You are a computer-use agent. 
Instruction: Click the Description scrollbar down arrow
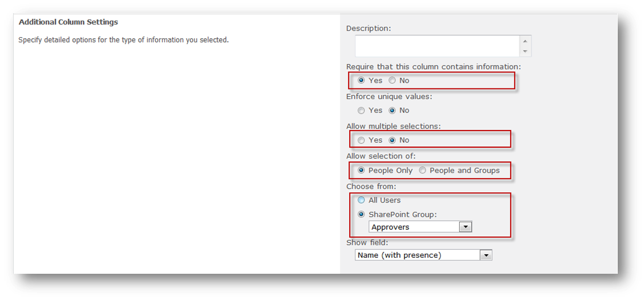(525, 51)
